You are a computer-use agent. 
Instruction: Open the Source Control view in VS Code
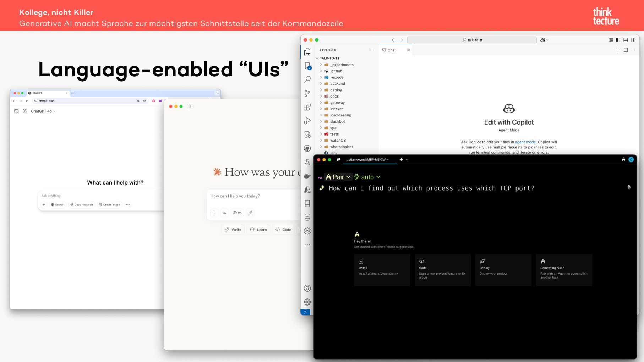pyautogui.click(x=307, y=93)
